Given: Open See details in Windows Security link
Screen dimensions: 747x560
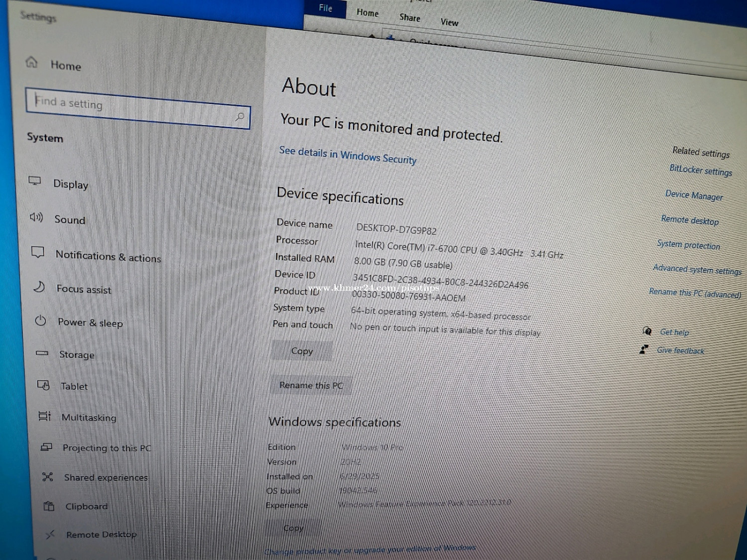Looking at the screenshot, I should [x=348, y=155].
